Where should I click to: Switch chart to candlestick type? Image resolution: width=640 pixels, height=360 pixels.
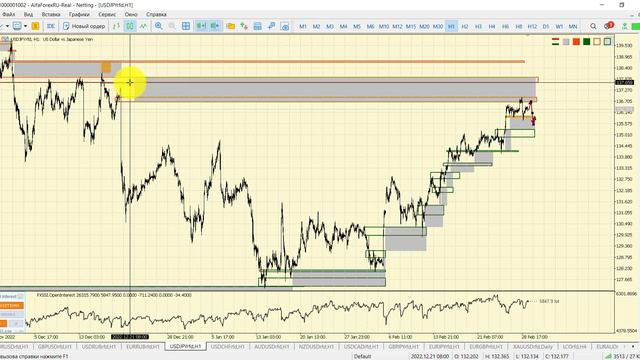[x=130, y=26]
